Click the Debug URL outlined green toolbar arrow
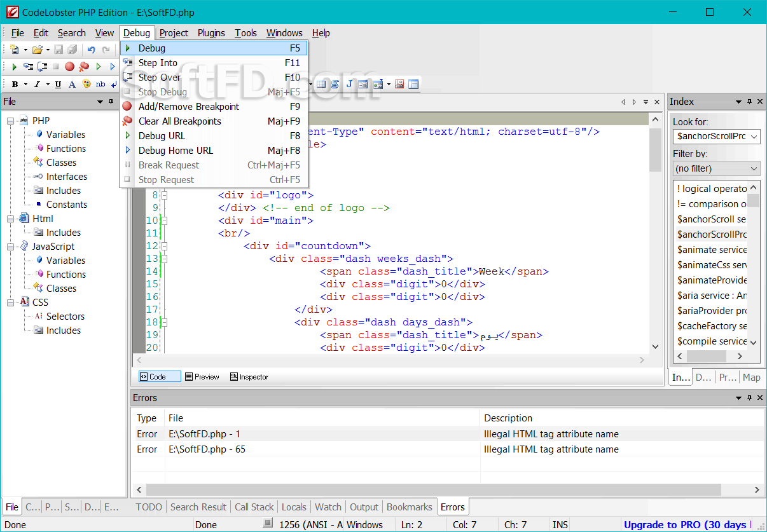This screenshot has width=767, height=532. (99, 66)
